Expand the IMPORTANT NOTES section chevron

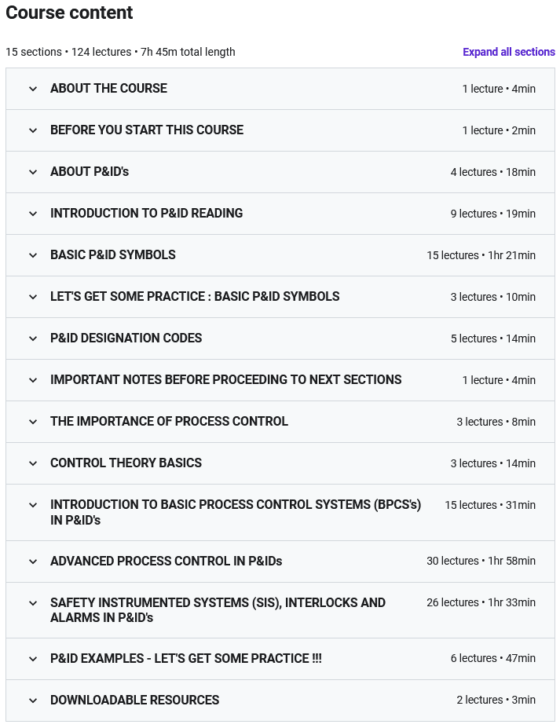[33, 380]
